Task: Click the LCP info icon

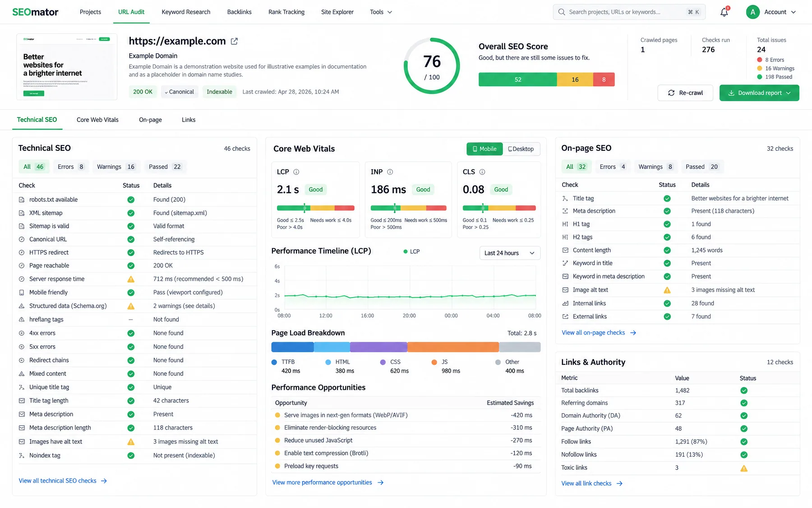Action: [x=296, y=172]
